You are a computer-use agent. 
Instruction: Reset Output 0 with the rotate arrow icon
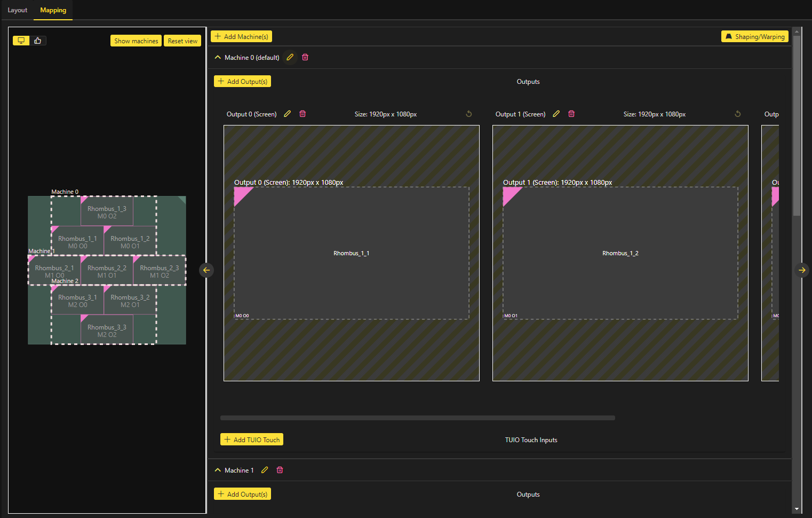tap(469, 114)
